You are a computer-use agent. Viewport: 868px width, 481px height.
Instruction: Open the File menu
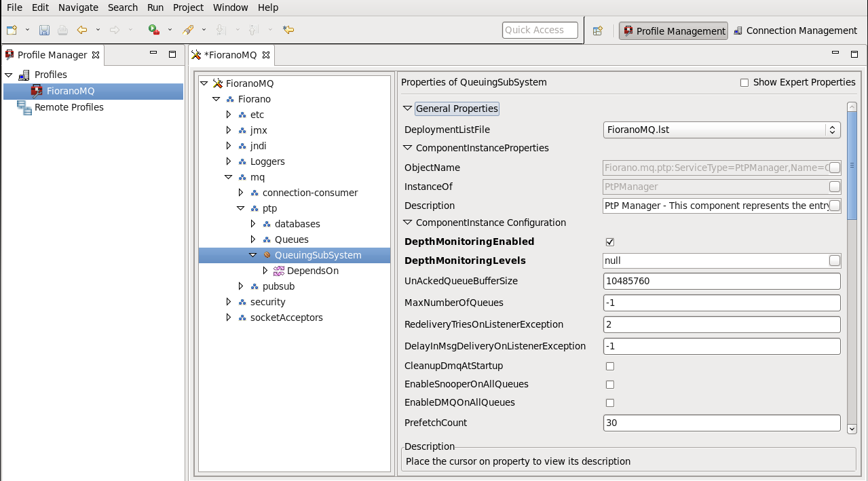[x=14, y=7]
